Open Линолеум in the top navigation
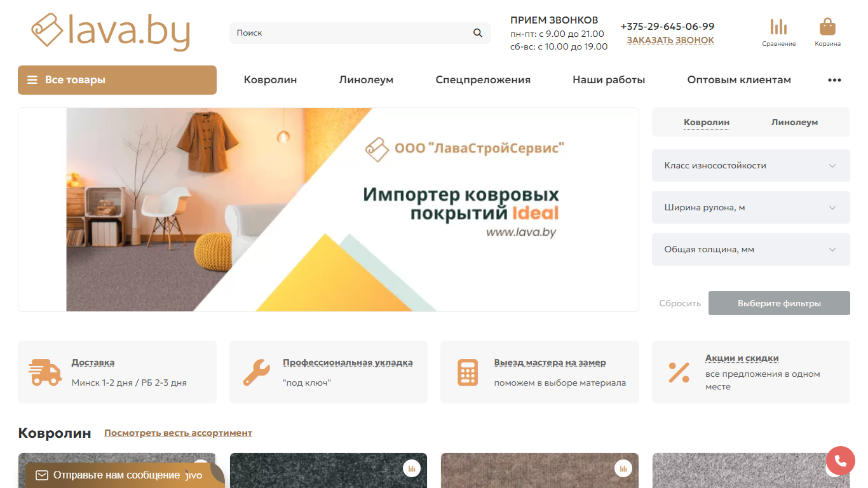Image resolution: width=868 pixels, height=488 pixels. tap(366, 80)
